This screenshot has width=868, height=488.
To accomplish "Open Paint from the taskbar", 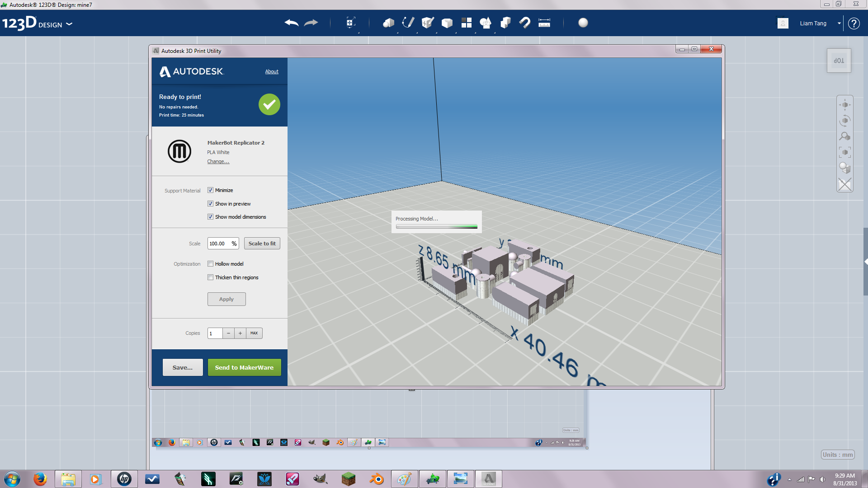I will 405,479.
